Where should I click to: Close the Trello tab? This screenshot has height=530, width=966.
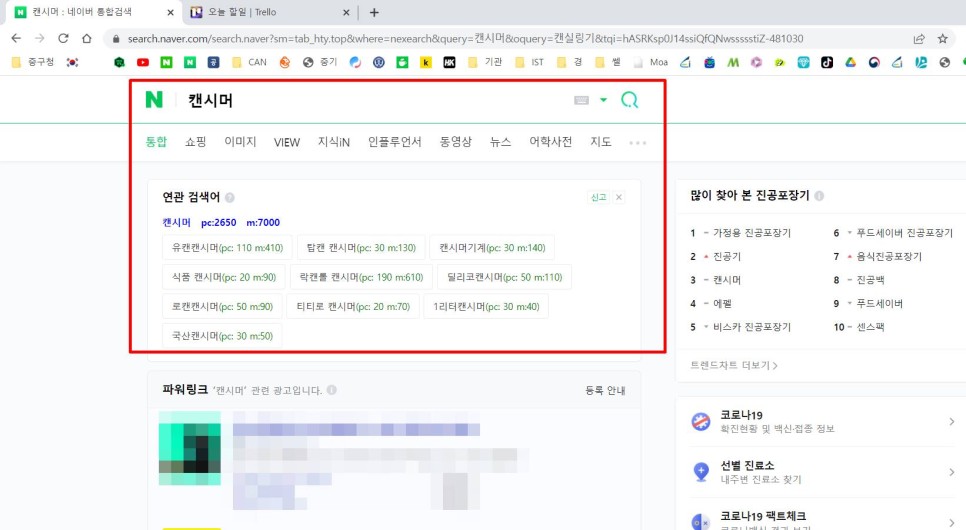tap(346, 12)
